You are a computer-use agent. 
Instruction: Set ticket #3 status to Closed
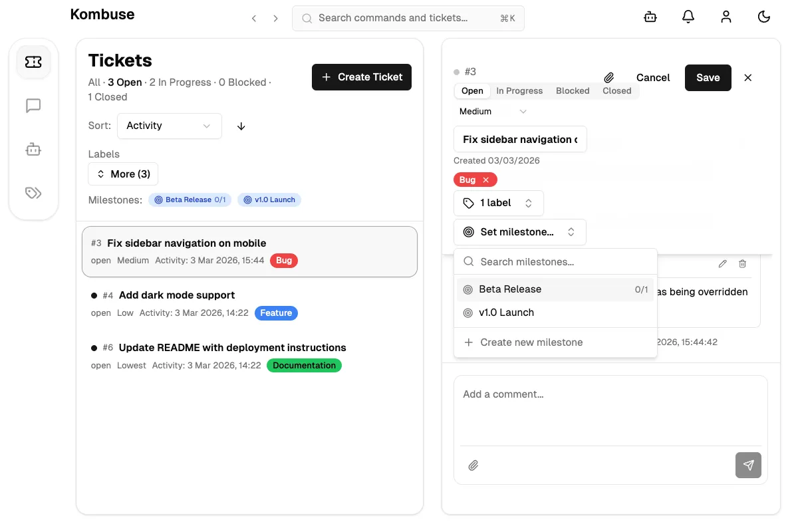616,90
